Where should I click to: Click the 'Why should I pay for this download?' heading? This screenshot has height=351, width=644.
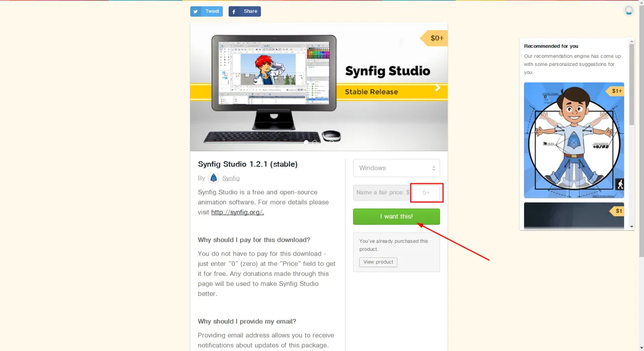(x=254, y=240)
